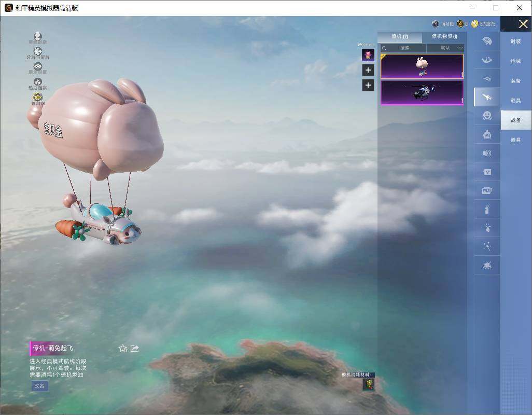Click the 改名 rename button
Screen dimensions: 532x415
[x=39, y=386]
